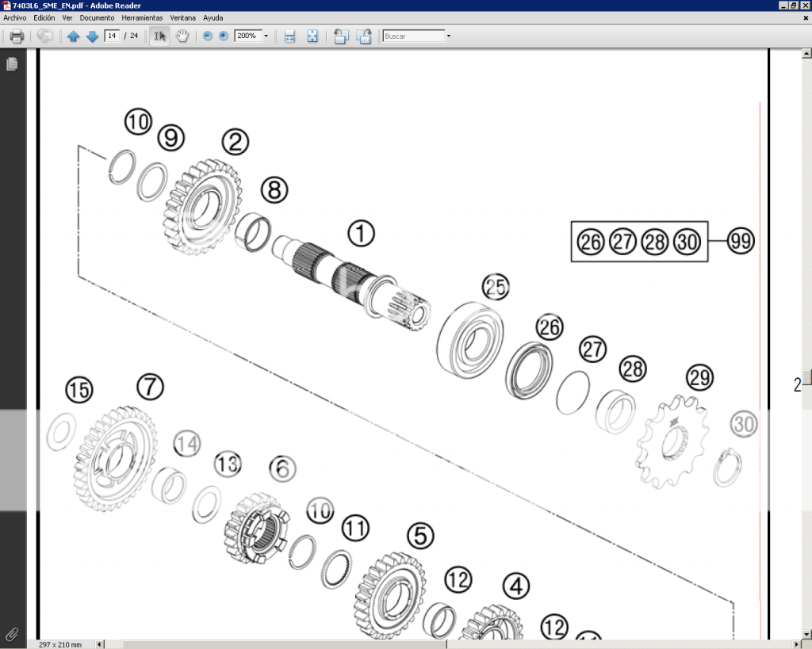Screen dimensions: 812x649
Task: Go to the previous page with the up arrow
Action: point(74,36)
